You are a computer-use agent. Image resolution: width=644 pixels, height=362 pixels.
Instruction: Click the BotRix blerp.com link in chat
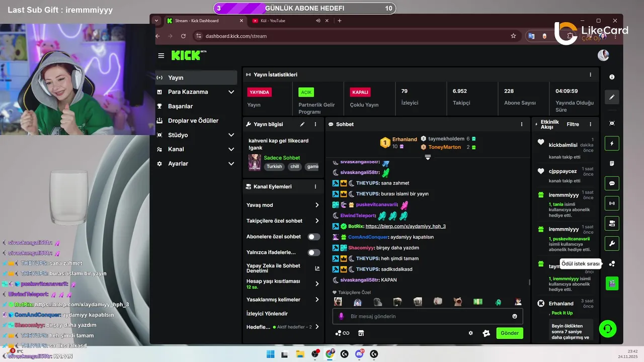[x=406, y=226]
